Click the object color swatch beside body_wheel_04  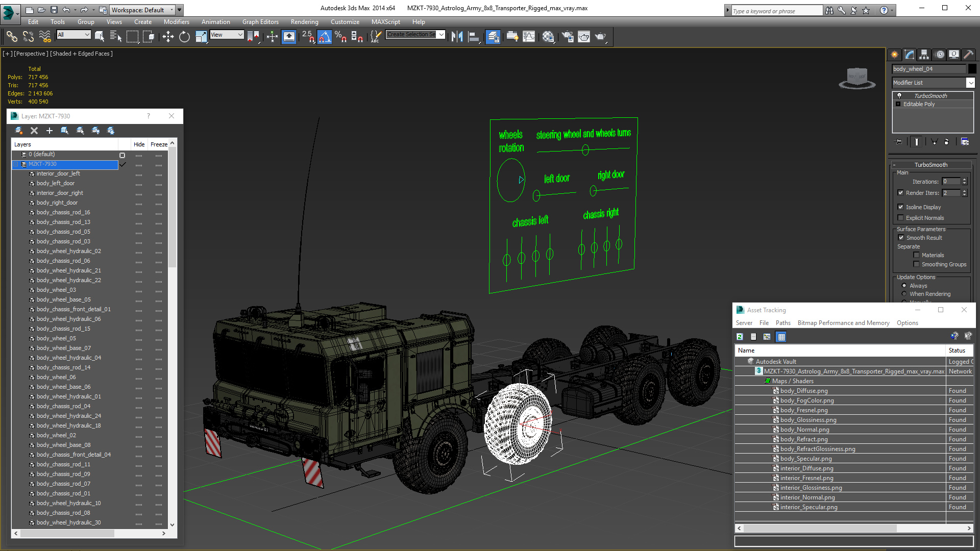click(x=972, y=69)
